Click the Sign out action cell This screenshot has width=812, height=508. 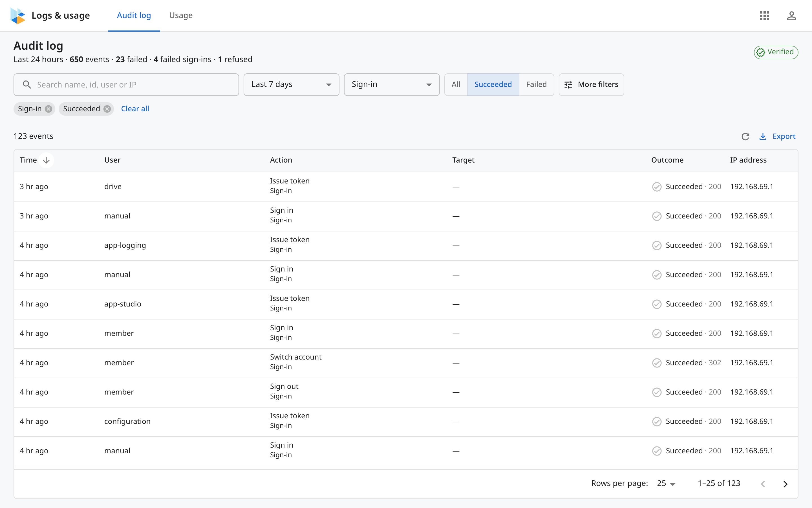[x=284, y=391]
